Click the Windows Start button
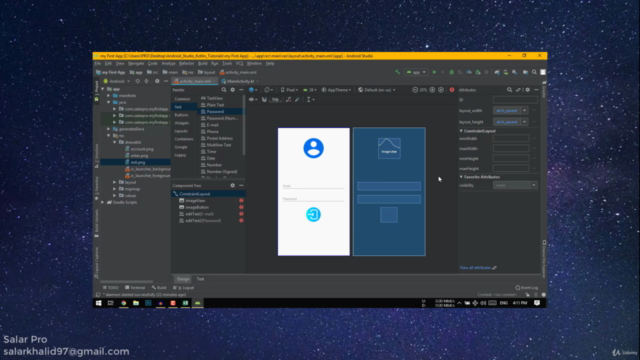 [98, 303]
